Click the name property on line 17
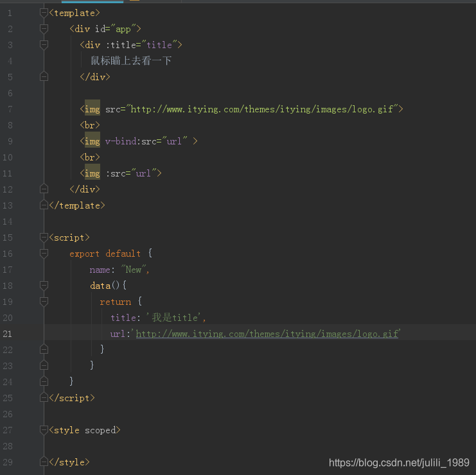This screenshot has width=476, height=475. [100, 270]
